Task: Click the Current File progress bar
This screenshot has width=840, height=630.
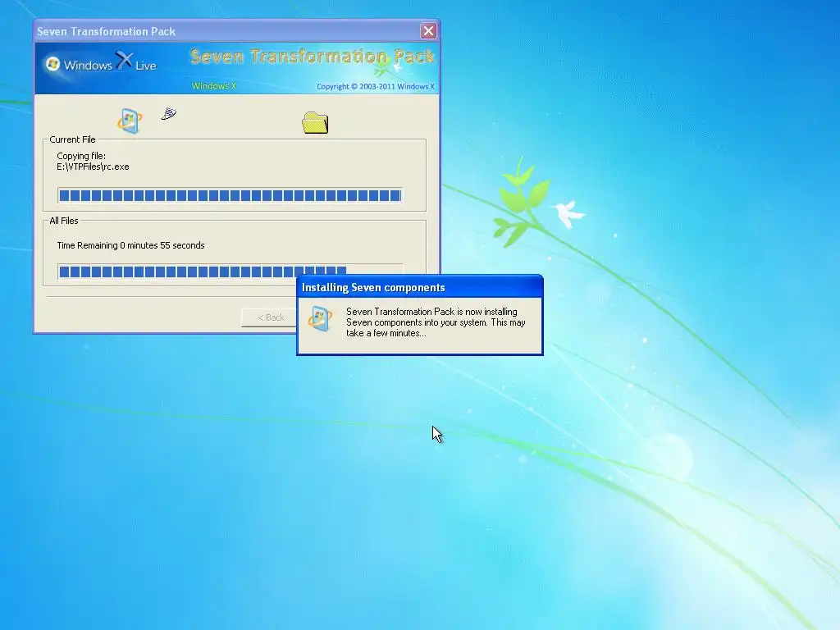Action: [x=230, y=195]
